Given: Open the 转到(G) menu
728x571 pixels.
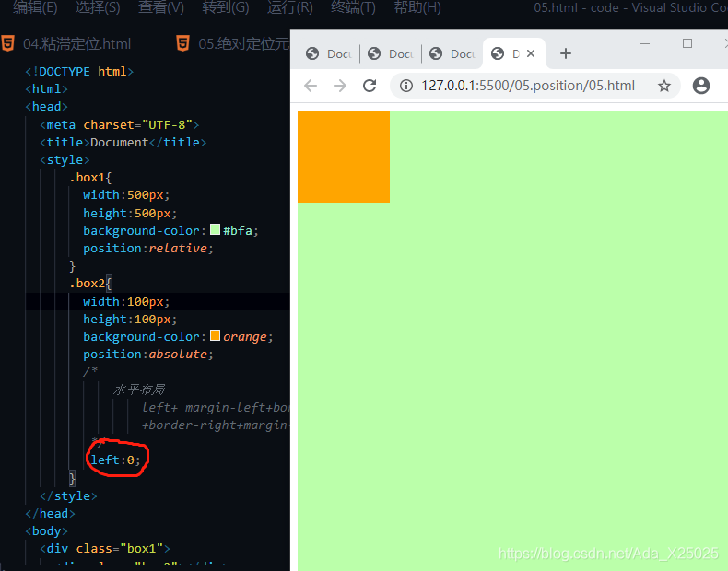Looking at the screenshot, I should click(226, 7).
